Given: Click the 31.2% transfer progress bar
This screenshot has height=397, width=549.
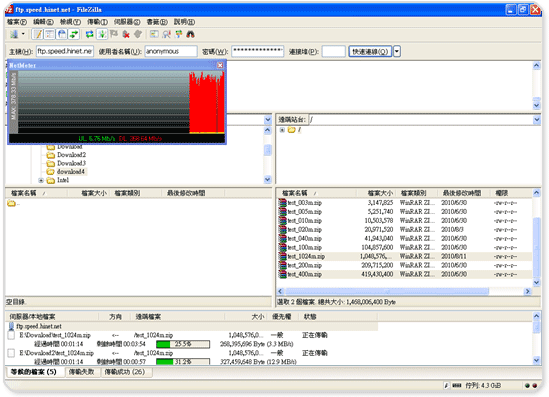Looking at the screenshot, I should 183,361.
